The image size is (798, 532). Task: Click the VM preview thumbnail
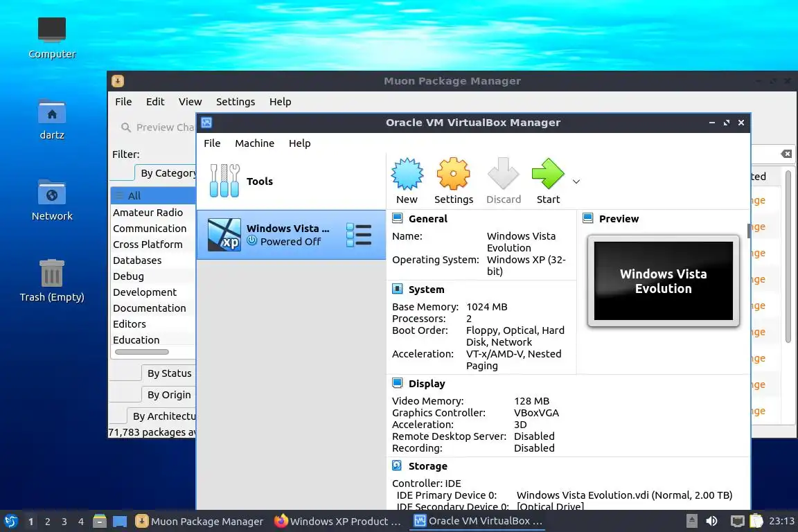(x=663, y=281)
